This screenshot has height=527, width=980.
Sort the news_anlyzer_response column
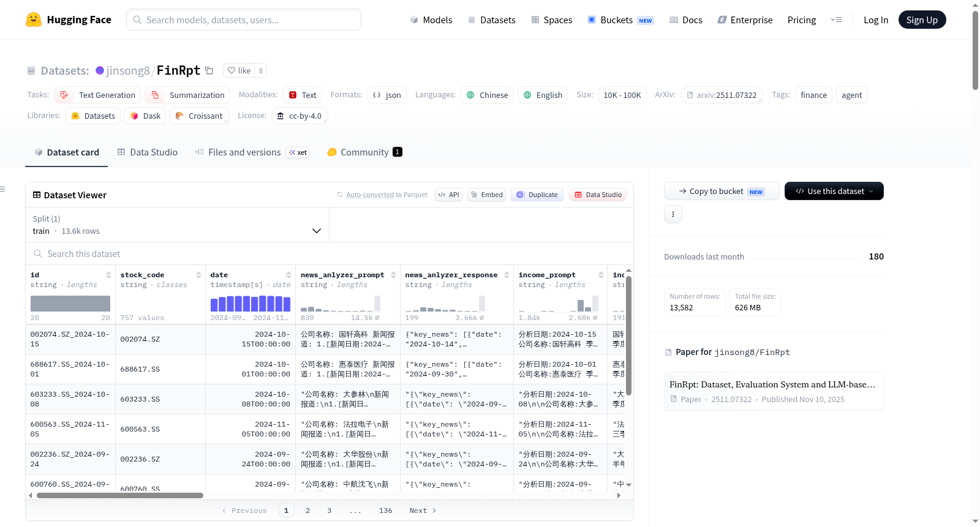click(x=507, y=275)
